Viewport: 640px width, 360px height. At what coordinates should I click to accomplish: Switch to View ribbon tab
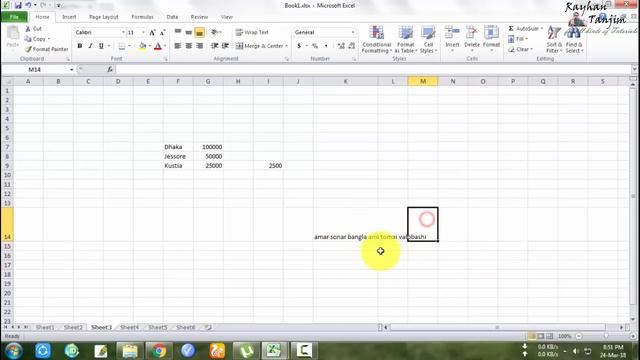pyautogui.click(x=227, y=17)
